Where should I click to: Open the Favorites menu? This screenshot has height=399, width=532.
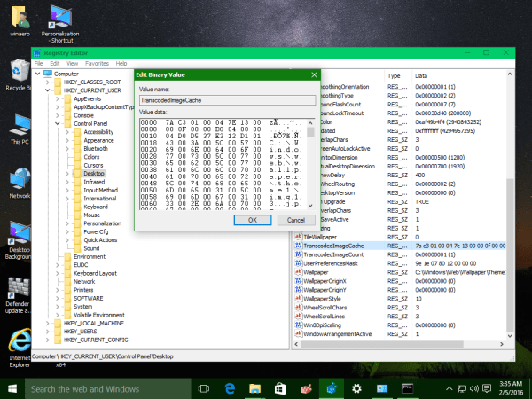tap(97, 64)
